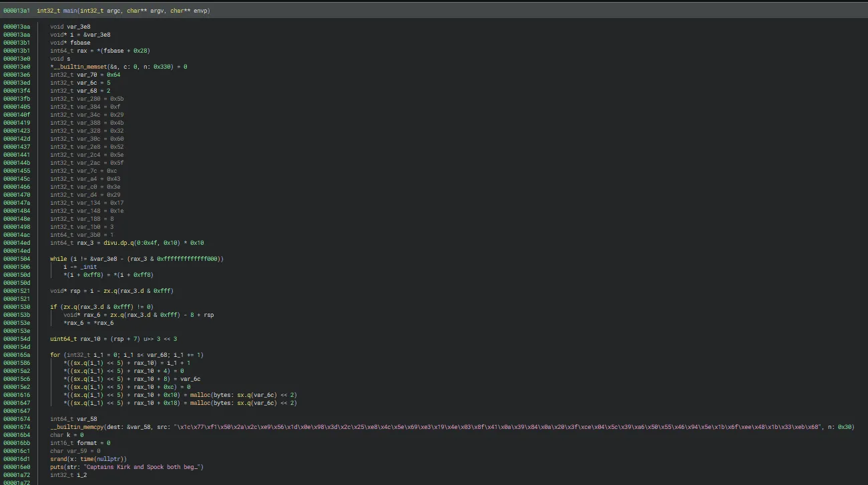Click the 'int64_t rax = *(fsbase + 0x28)' line
Screen dimensions: 868x485
pyautogui.click(x=100, y=51)
